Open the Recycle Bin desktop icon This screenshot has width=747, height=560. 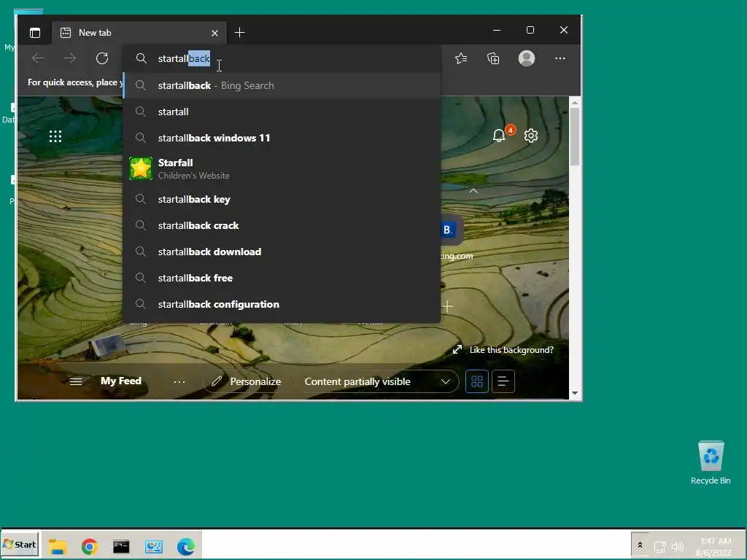711,462
